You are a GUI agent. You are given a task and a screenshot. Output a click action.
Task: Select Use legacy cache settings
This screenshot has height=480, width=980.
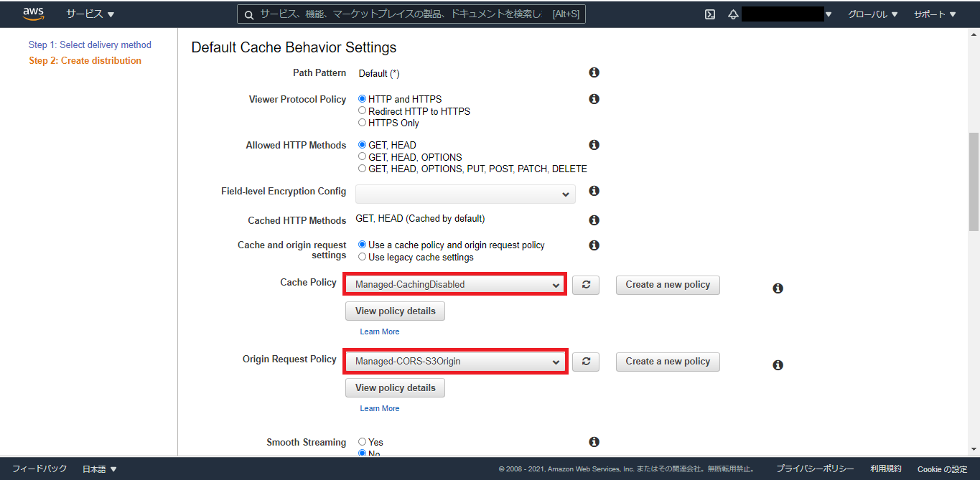[x=362, y=257]
